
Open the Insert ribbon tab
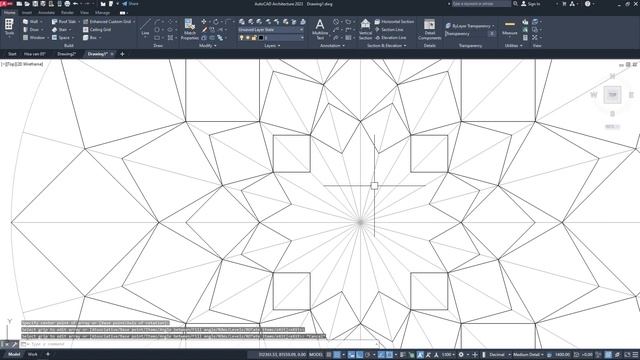click(x=27, y=13)
